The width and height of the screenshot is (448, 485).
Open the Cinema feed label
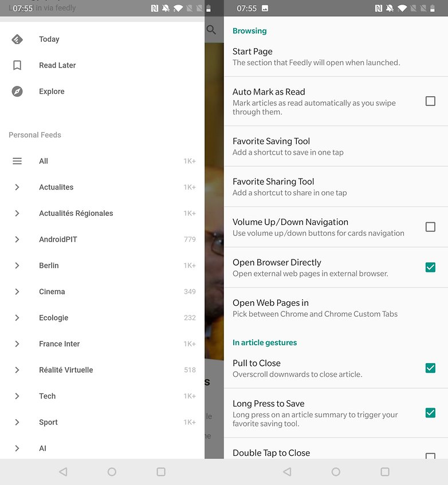52,291
